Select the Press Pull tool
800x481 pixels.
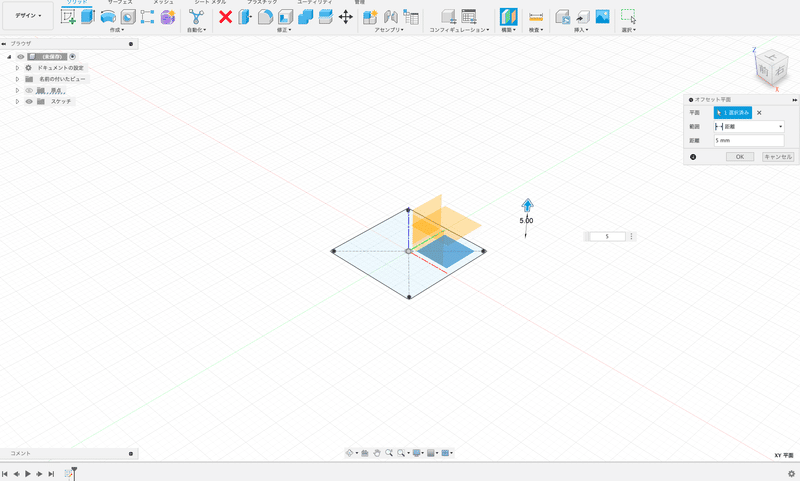coord(245,17)
